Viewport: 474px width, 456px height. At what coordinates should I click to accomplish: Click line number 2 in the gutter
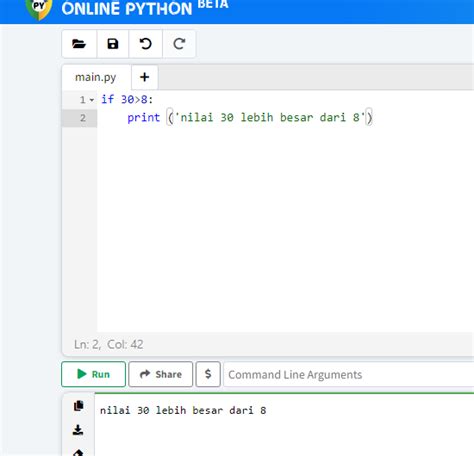(x=83, y=118)
